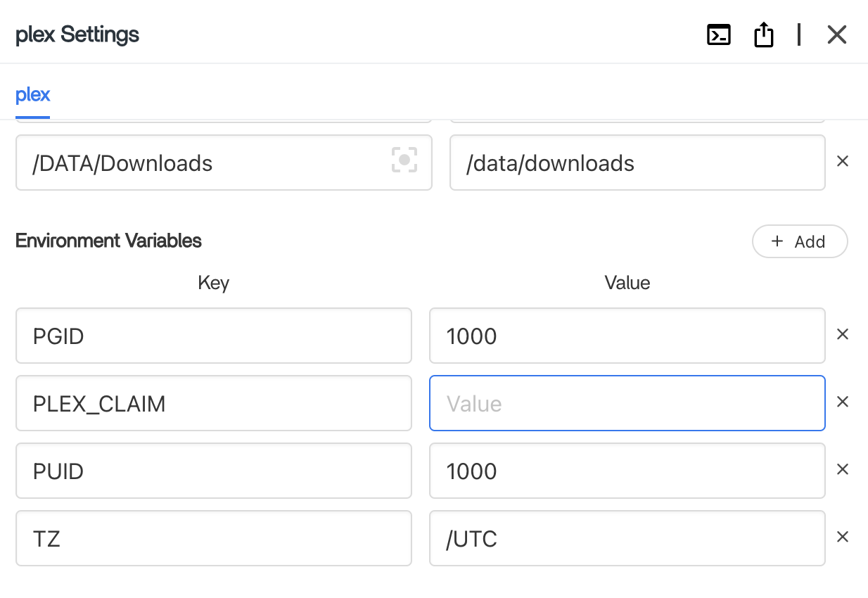Select the plex tab
Image resolution: width=868 pixels, height=598 pixels.
coord(33,94)
